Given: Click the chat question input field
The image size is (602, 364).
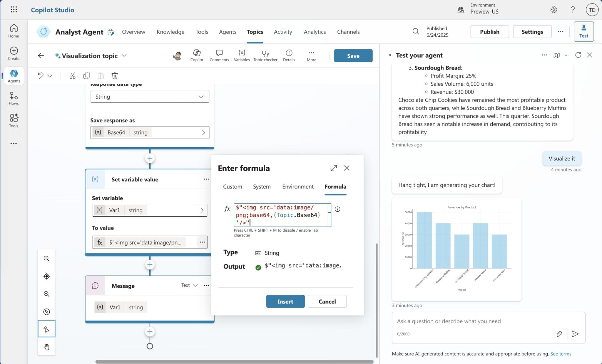Looking at the screenshot, I should click(x=488, y=321).
